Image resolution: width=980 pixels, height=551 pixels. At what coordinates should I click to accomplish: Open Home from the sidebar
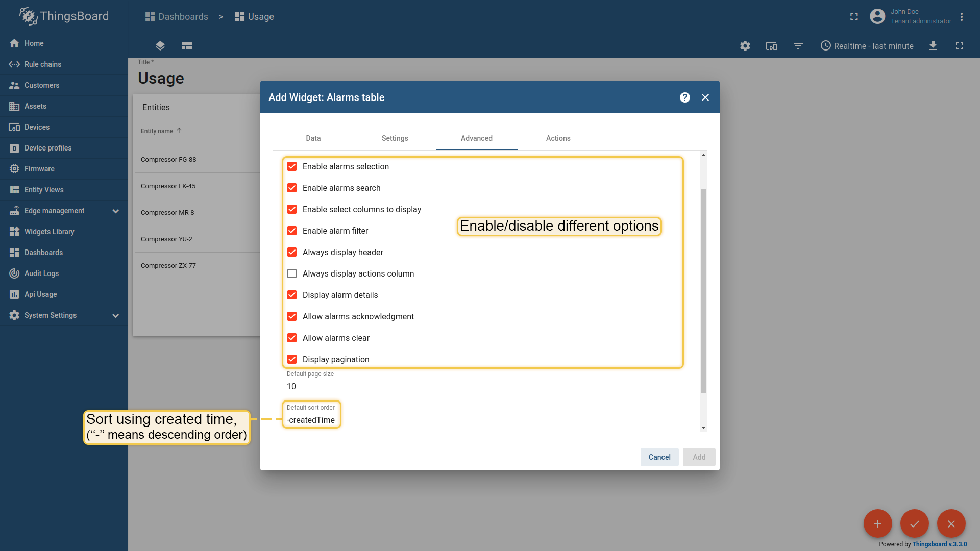(x=63, y=43)
